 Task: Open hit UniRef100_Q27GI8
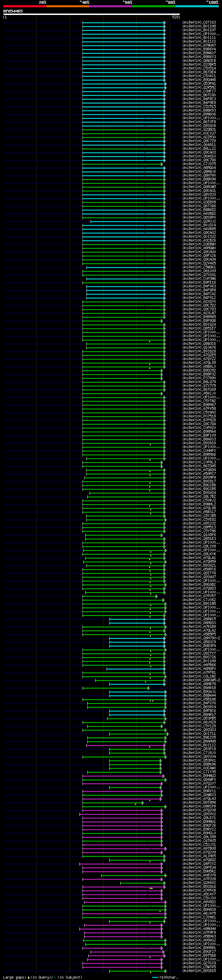click(x=199, y=963)
